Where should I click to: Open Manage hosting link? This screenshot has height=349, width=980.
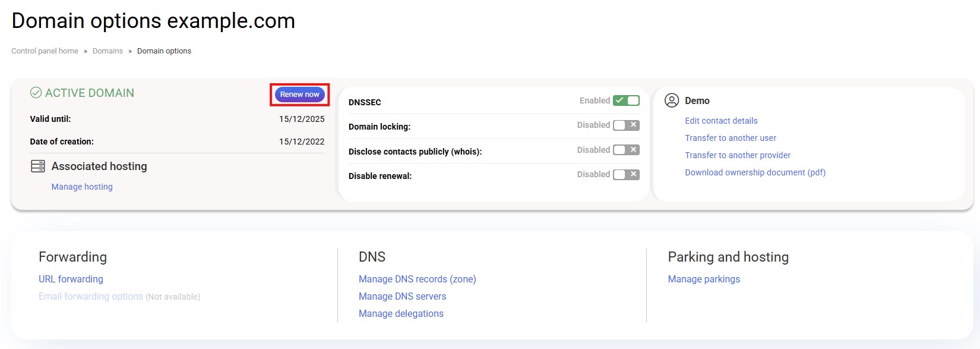[82, 187]
